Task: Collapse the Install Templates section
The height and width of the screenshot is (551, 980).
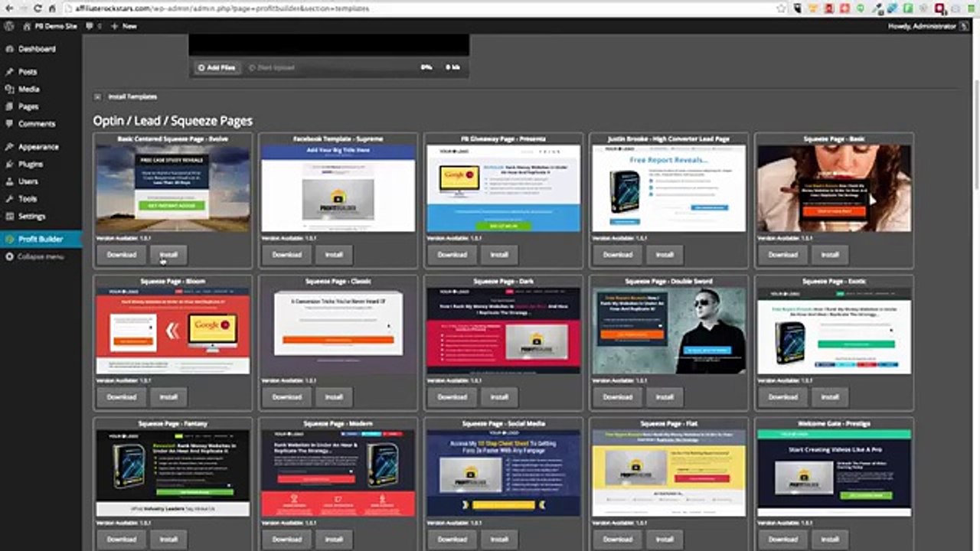Action: [98, 97]
